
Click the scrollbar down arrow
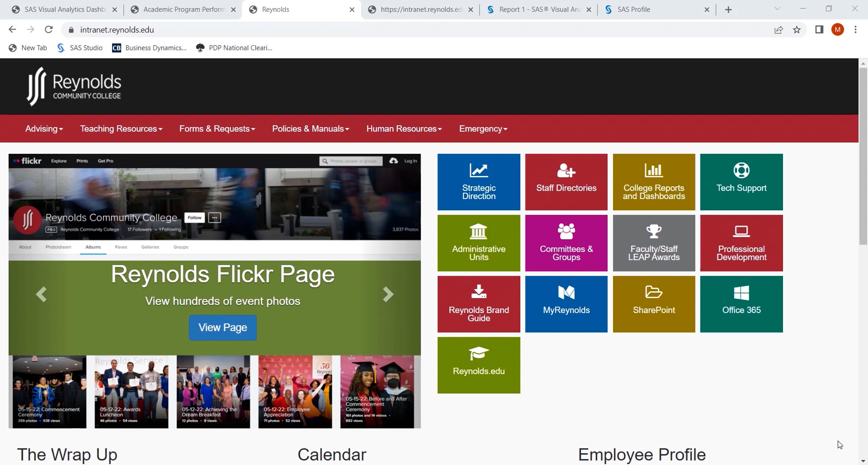pyautogui.click(x=863, y=461)
